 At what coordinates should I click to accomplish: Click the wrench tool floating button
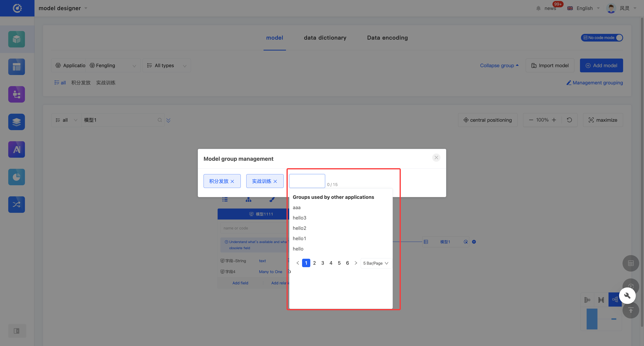(x=627, y=295)
